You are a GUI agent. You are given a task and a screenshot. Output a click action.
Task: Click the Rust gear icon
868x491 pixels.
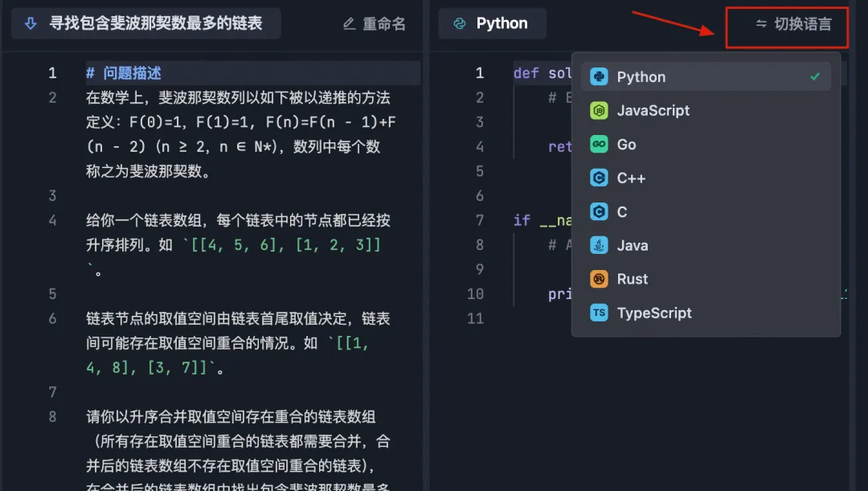coord(599,279)
